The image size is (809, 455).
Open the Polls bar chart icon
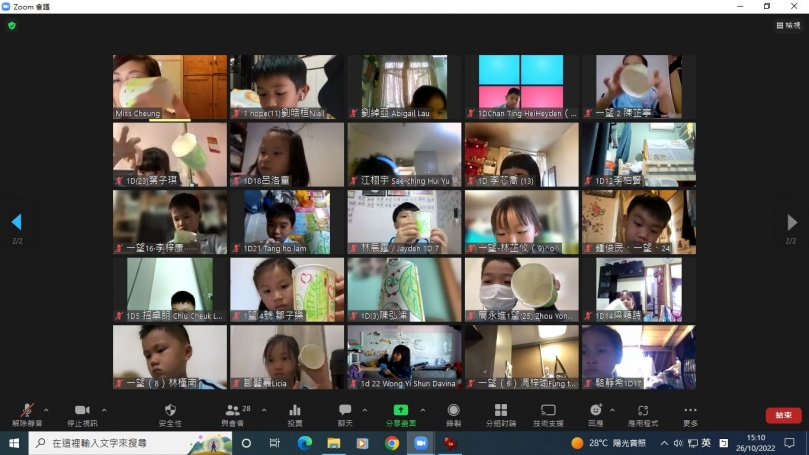coord(295,412)
